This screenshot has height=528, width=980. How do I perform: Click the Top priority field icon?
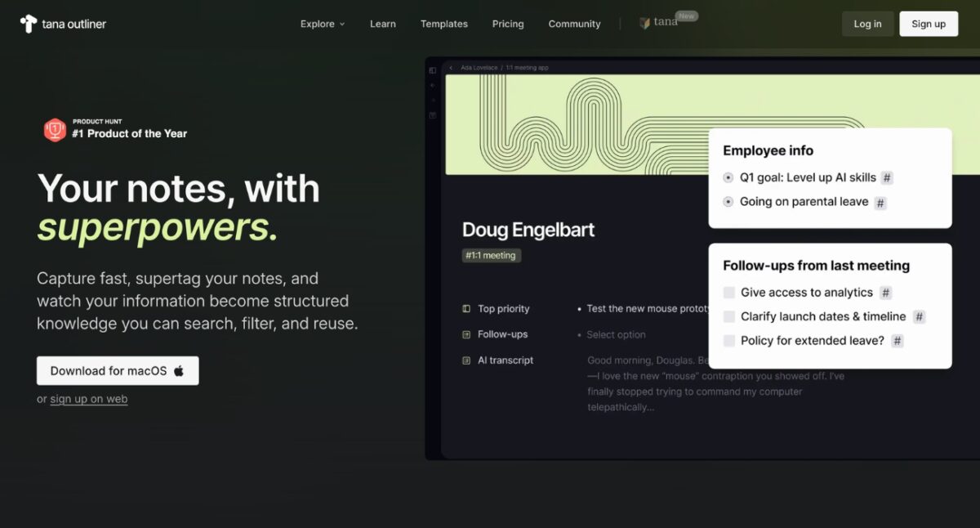[x=466, y=309]
